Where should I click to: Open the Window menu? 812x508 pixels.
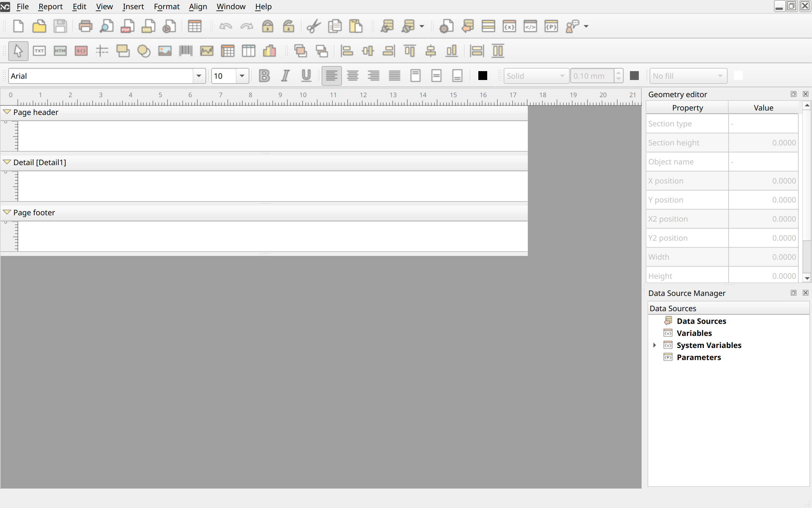point(231,6)
